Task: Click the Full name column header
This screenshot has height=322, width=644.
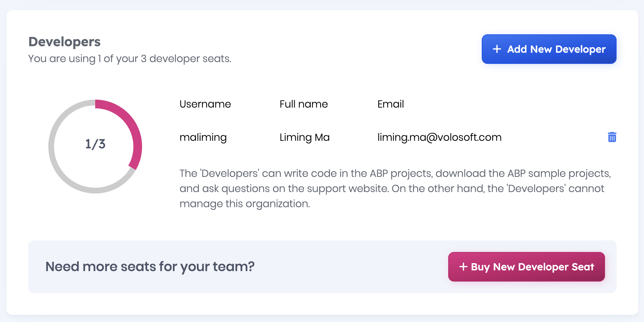Action: click(x=304, y=104)
